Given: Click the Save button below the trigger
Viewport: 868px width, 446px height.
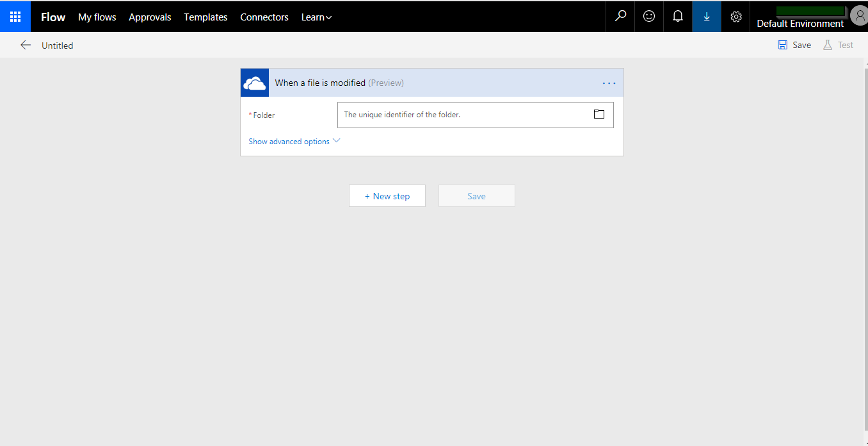Looking at the screenshot, I should point(477,196).
